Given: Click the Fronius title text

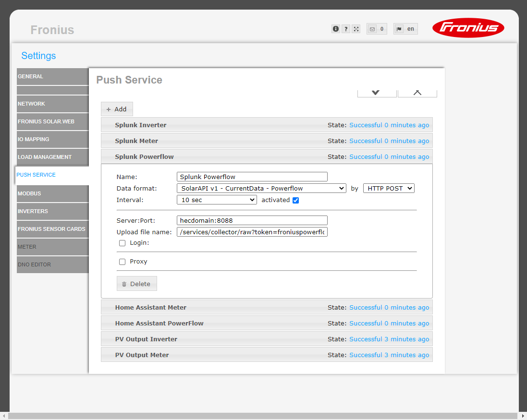Looking at the screenshot, I should (52, 30).
